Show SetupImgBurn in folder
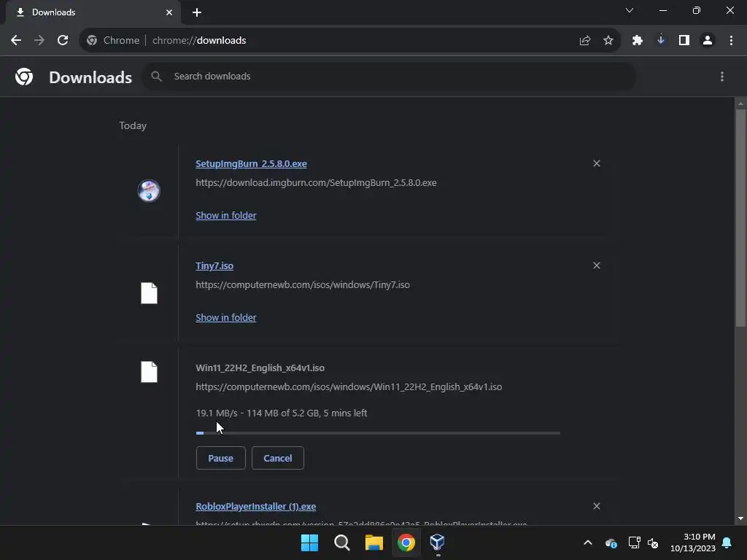 [226, 215]
